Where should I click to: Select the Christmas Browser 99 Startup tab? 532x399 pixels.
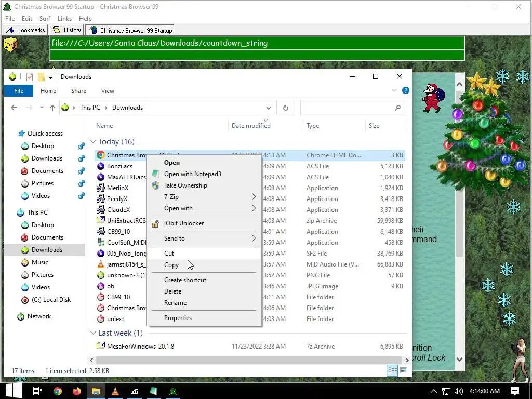tap(130, 30)
